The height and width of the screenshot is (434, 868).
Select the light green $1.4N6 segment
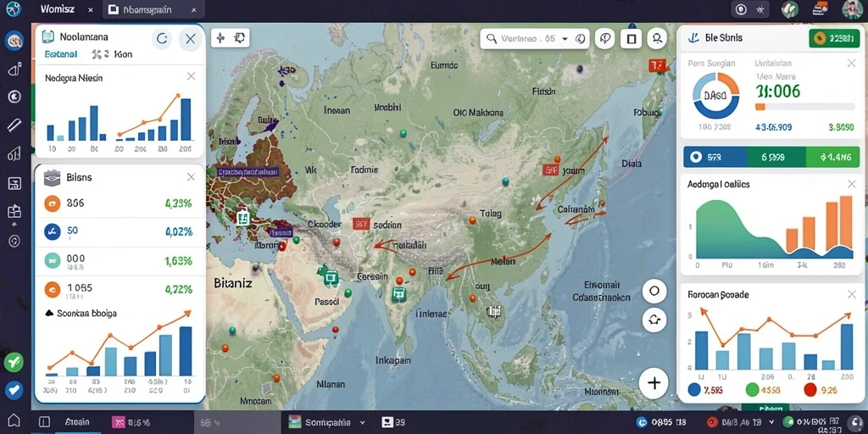pyautogui.click(x=832, y=157)
